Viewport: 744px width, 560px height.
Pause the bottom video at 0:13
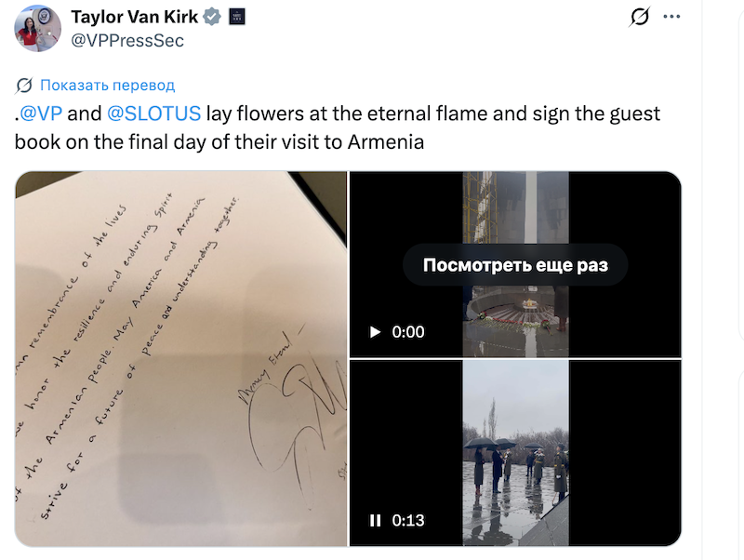pyautogui.click(x=375, y=521)
